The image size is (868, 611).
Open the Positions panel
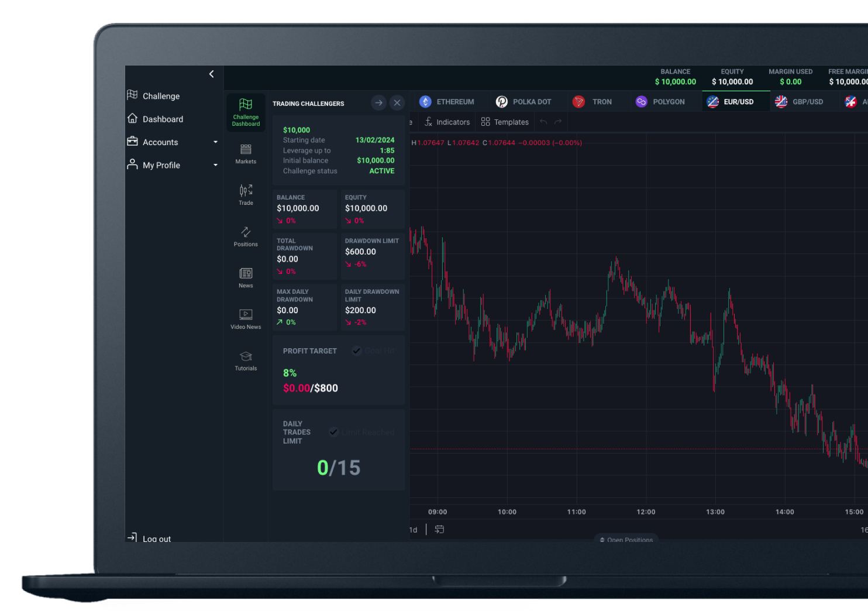coord(246,236)
